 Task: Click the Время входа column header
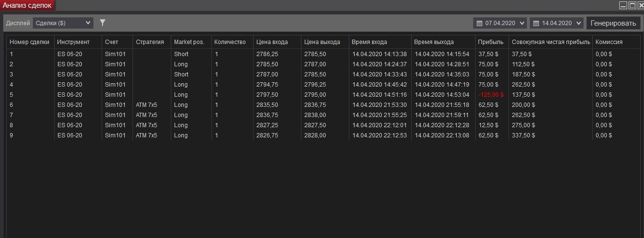tap(369, 42)
